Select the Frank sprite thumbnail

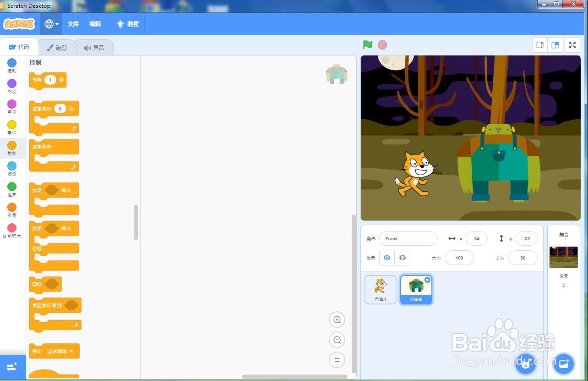[416, 290]
